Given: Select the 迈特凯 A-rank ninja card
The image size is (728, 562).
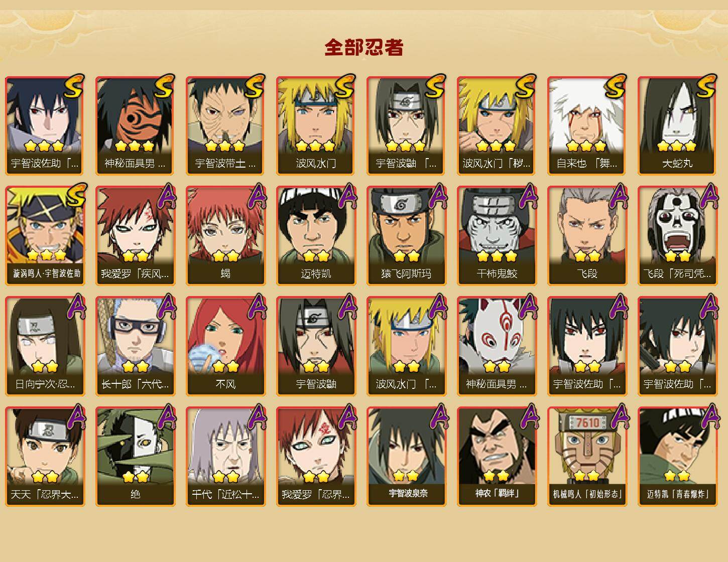Looking at the screenshot, I should tap(316, 236).
